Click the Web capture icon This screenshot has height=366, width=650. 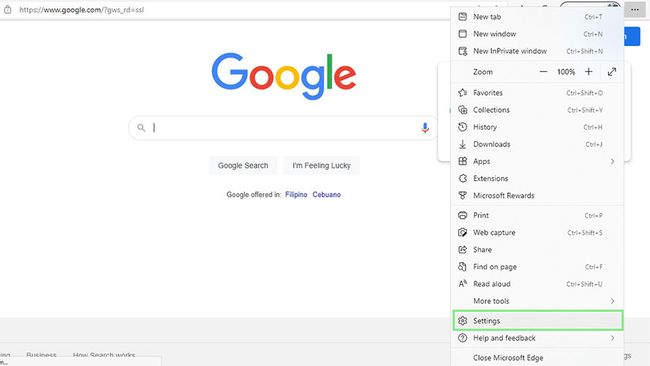tap(463, 233)
